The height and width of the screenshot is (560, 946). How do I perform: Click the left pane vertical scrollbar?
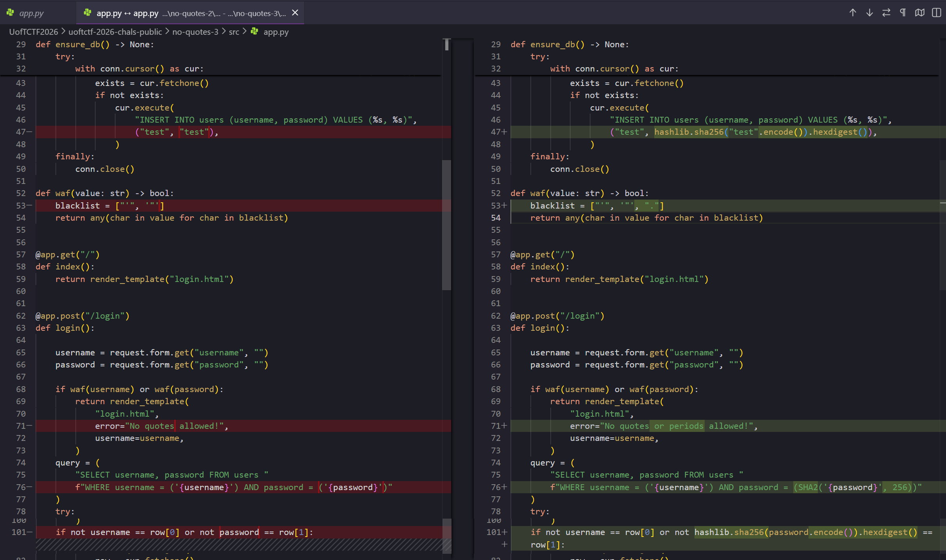tap(446, 225)
